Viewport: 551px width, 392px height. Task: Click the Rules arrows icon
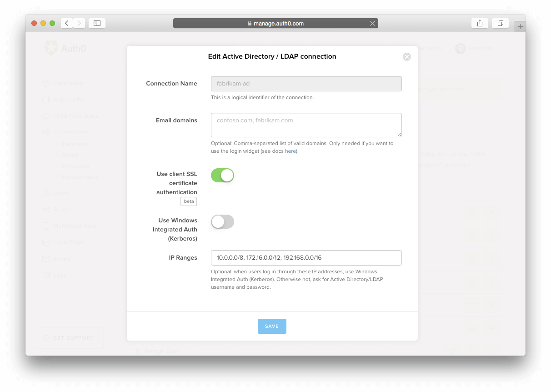(x=45, y=210)
